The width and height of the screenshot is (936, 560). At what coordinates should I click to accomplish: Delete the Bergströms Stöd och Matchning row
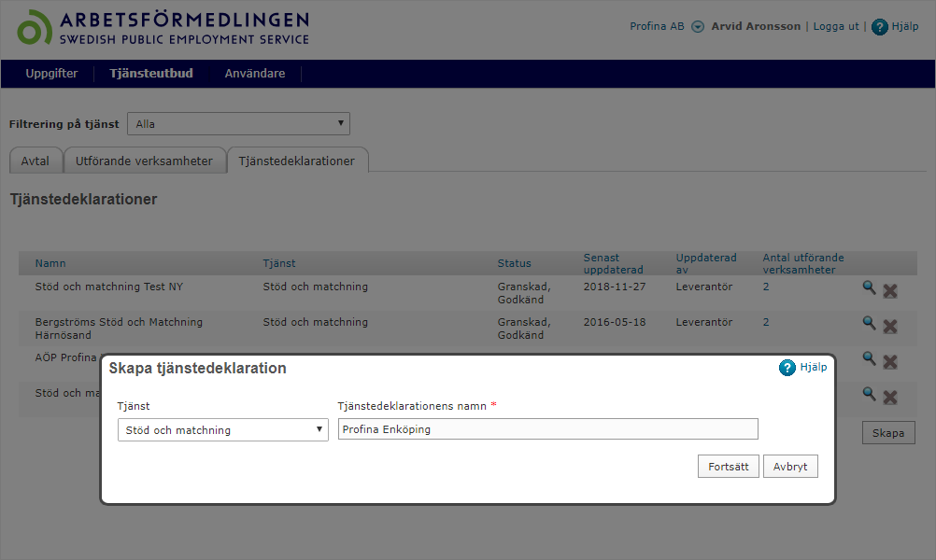click(890, 326)
